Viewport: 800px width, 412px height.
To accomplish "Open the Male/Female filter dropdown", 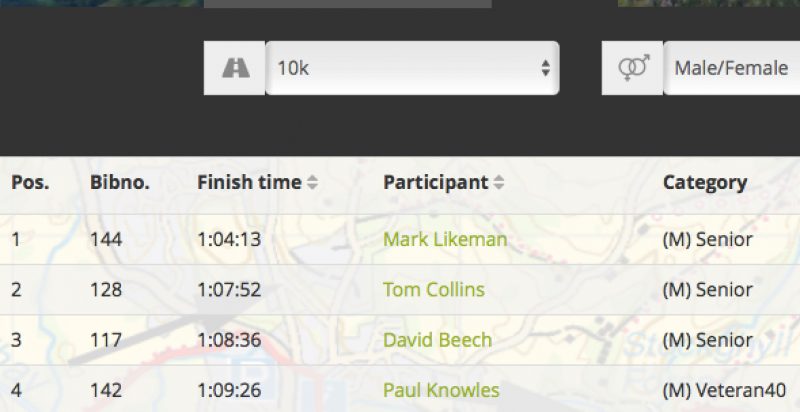I will click(732, 68).
